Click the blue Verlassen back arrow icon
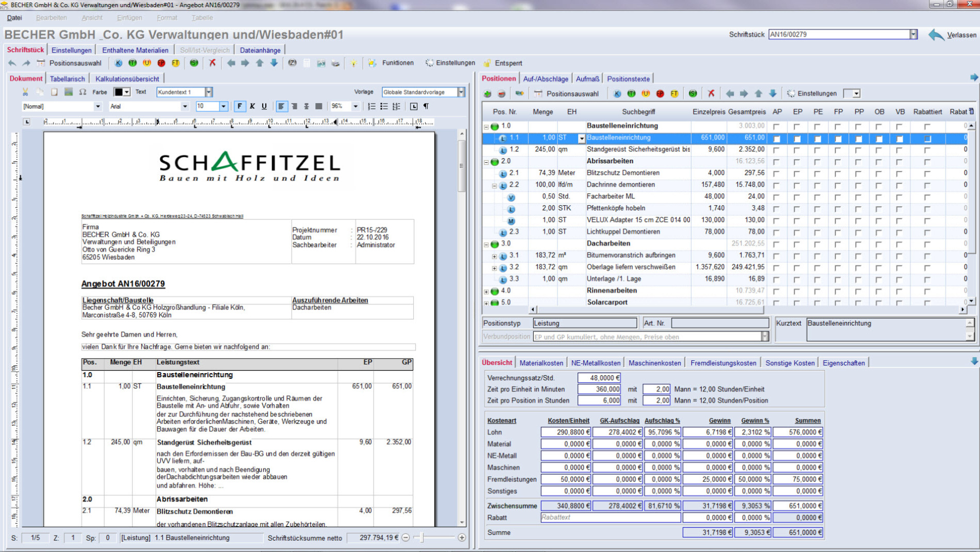Screen dimensions: 980x552 [936, 35]
